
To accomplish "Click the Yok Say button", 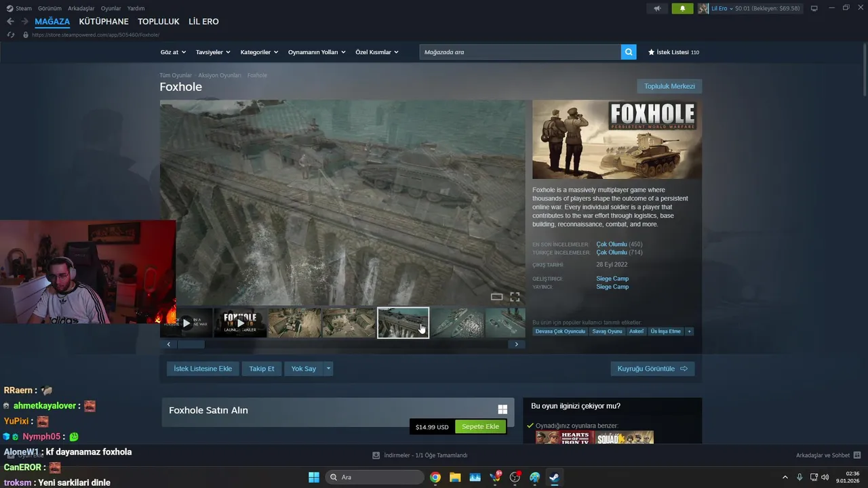I will coord(304,369).
